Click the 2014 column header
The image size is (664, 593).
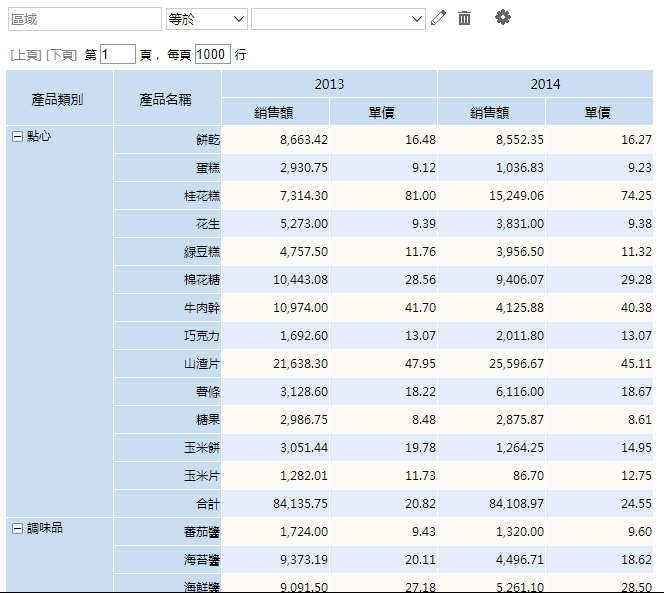pos(545,84)
